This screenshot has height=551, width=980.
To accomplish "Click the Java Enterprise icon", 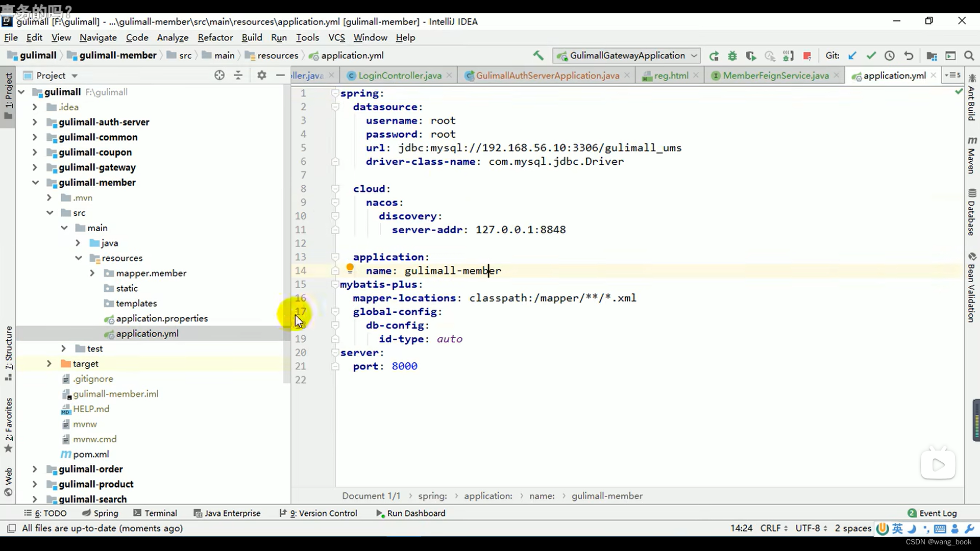I will [x=196, y=513].
